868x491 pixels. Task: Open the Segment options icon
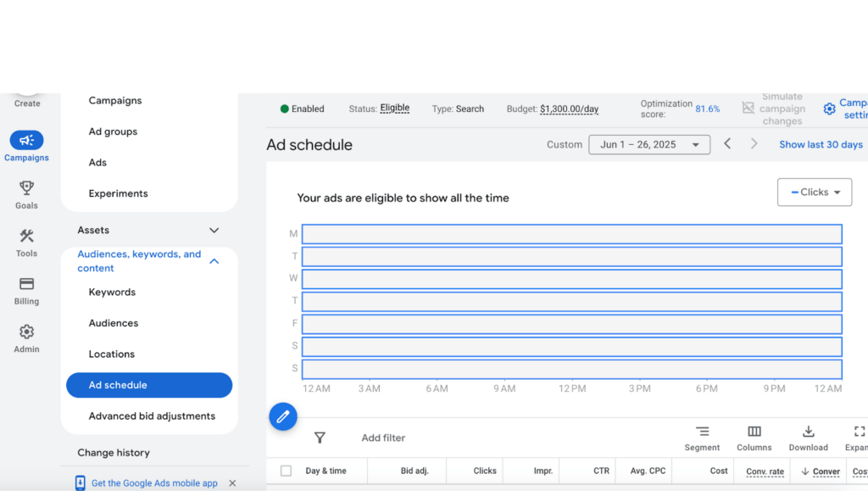coord(702,432)
